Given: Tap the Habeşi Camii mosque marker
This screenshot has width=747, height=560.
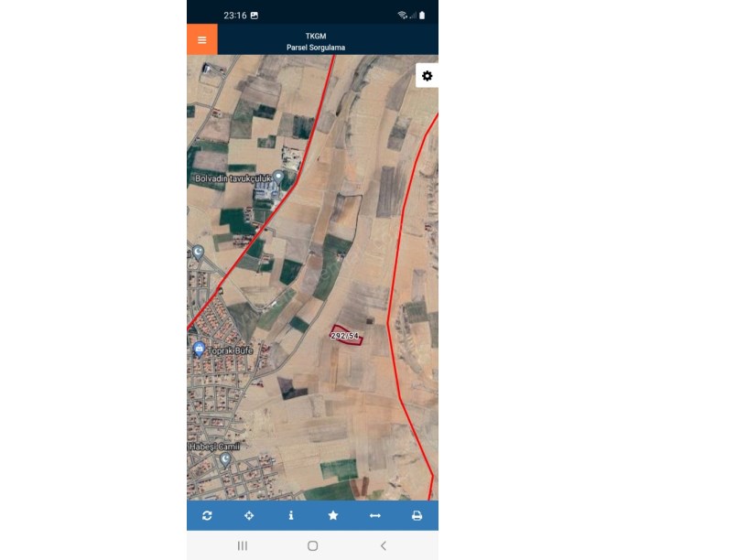Looking at the screenshot, I should click(x=225, y=459).
